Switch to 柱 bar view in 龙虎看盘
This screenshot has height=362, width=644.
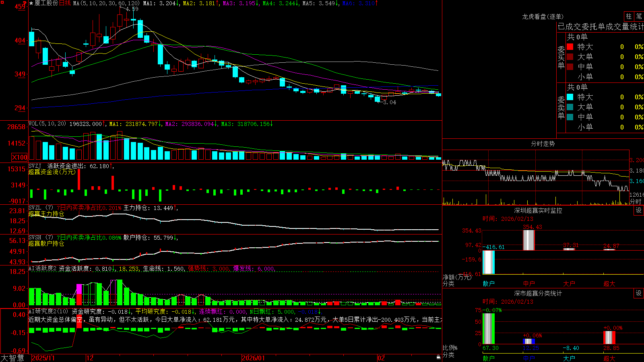(x=629, y=16)
